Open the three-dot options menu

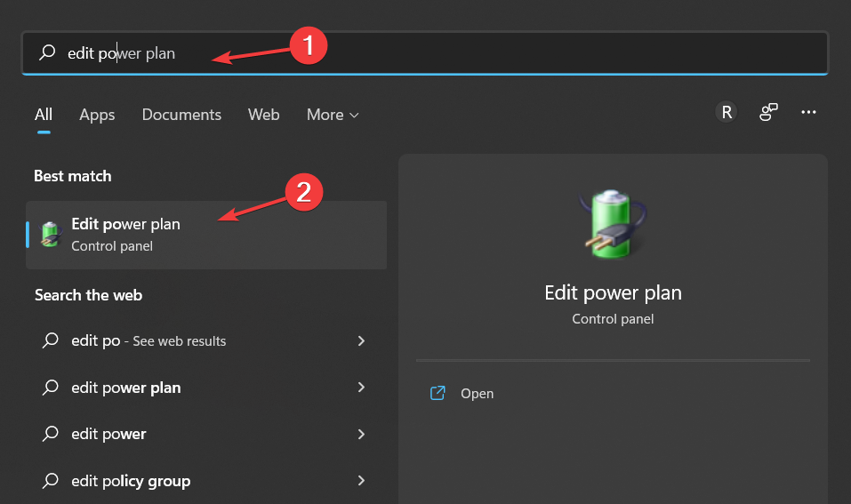pyautogui.click(x=808, y=112)
